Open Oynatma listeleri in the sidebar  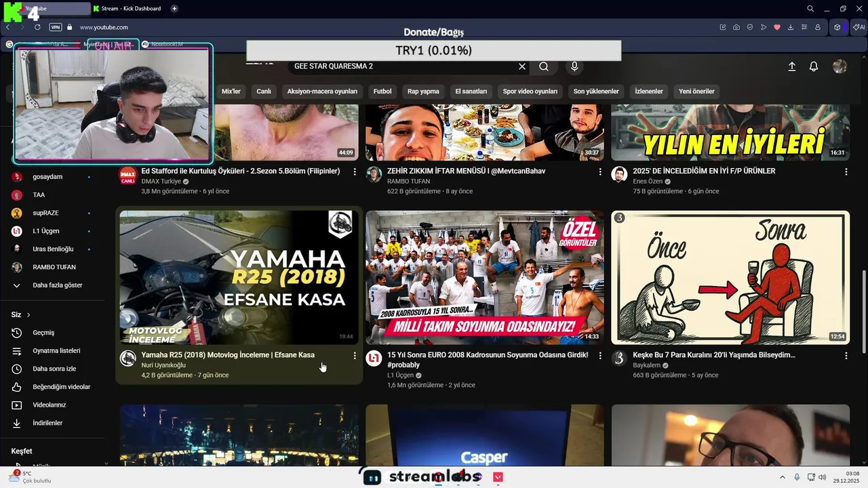[56, 350]
